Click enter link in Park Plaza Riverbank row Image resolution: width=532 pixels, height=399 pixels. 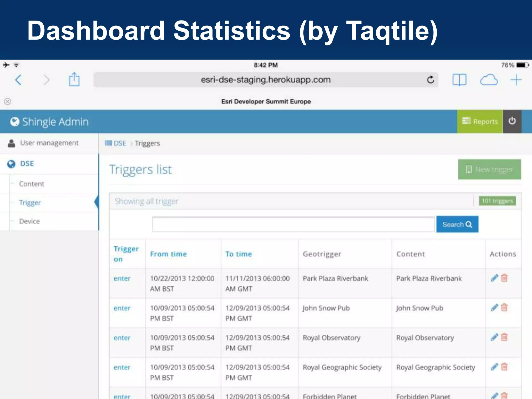tap(122, 278)
